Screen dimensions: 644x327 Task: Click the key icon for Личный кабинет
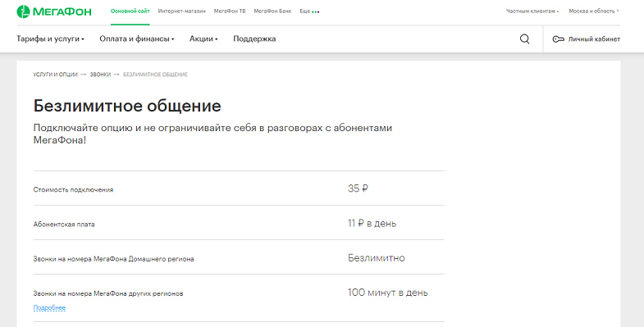pos(558,39)
